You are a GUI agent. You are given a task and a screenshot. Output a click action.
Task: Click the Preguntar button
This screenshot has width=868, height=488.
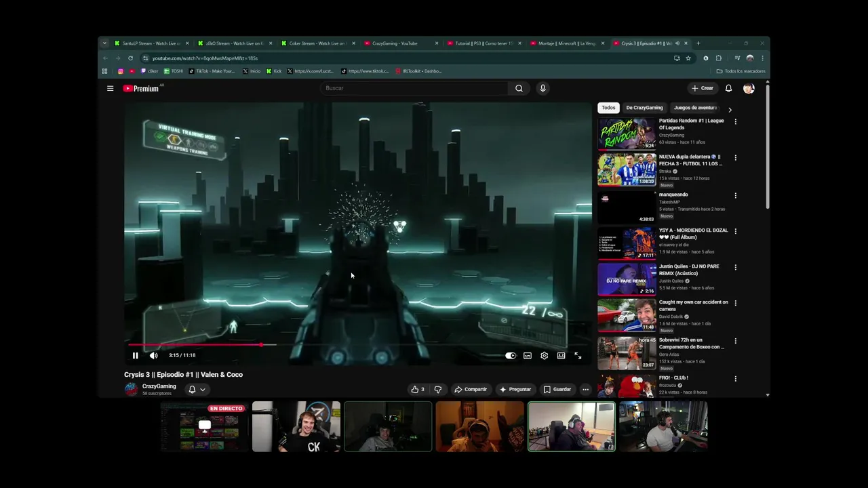coord(515,389)
